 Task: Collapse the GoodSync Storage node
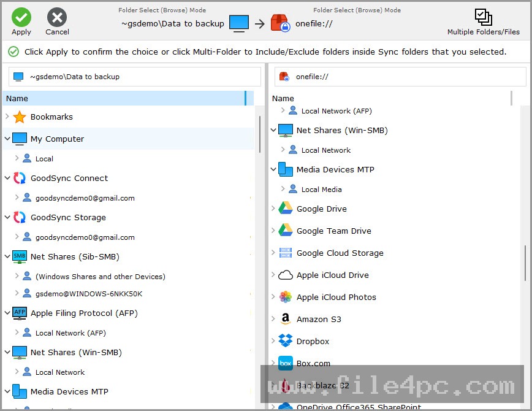tap(7, 217)
